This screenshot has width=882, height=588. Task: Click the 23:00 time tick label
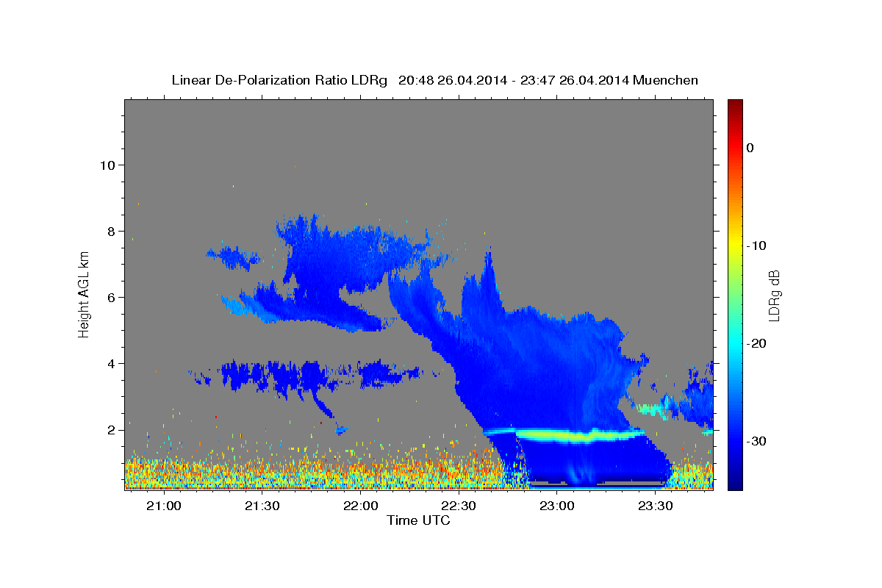click(557, 506)
